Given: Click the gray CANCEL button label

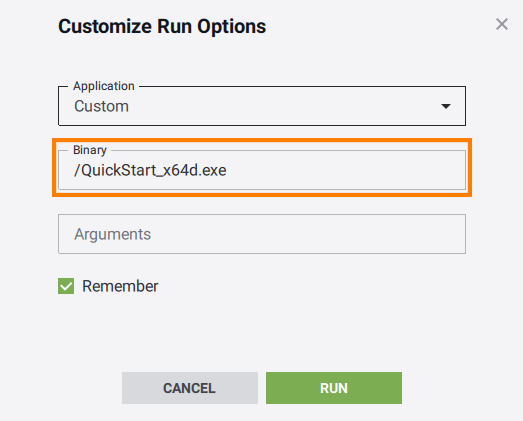Looking at the screenshot, I should (x=189, y=388).
